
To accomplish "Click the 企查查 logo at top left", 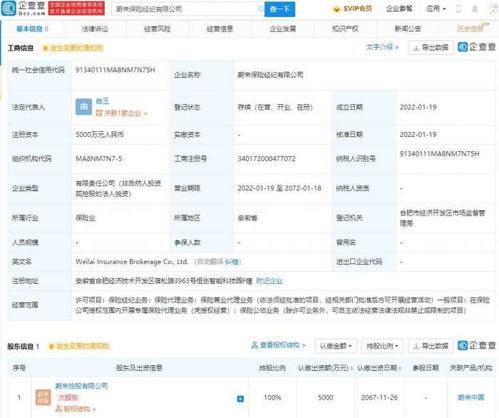I will pos(23,8).
